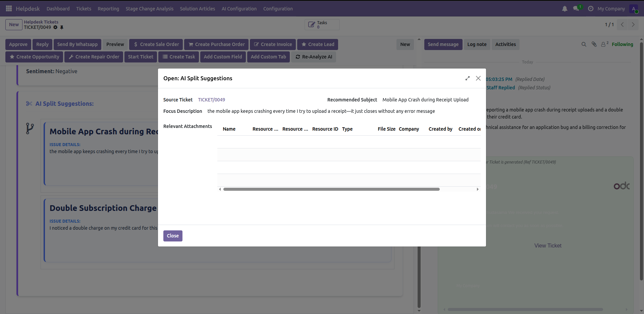Click the New ticket button

coord(14,25)
